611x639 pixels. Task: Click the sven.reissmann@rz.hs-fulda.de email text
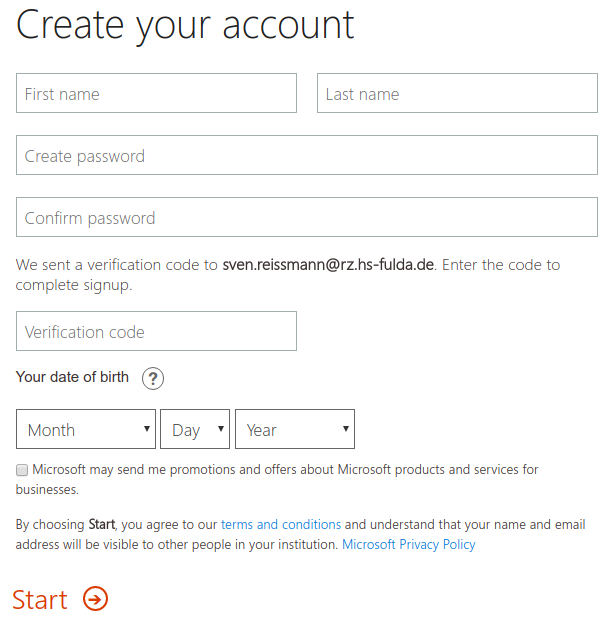click(x=328, y=265)
